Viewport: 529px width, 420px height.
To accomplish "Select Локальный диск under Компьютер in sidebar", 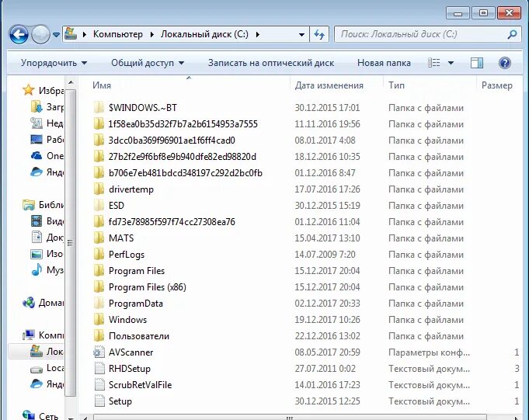I will 47,351.
